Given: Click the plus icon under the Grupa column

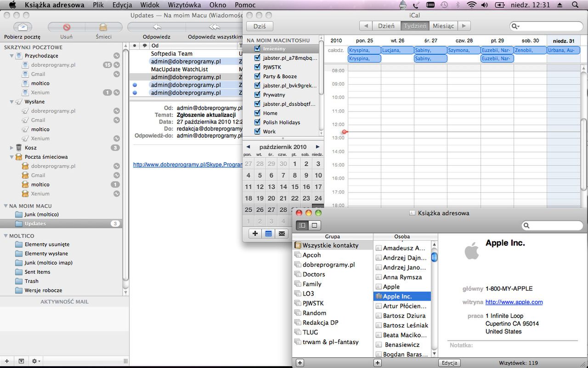Looking at the screenshot, I should [299, 363].
